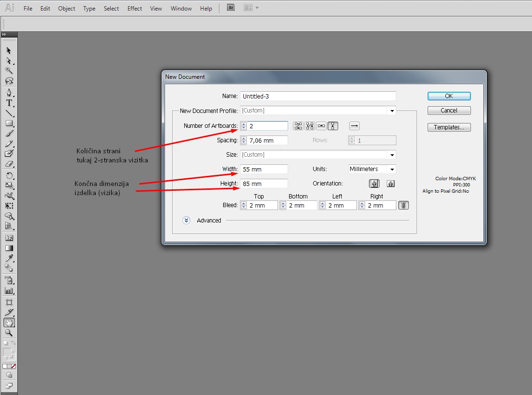This screenshot has height=395, width=532.
Task: Select the Direct Selection tool
Action: [9, 61]
